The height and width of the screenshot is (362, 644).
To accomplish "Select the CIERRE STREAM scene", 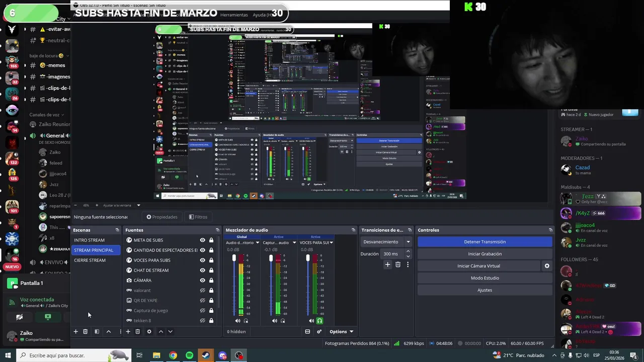I will click(x=96, y=260).
